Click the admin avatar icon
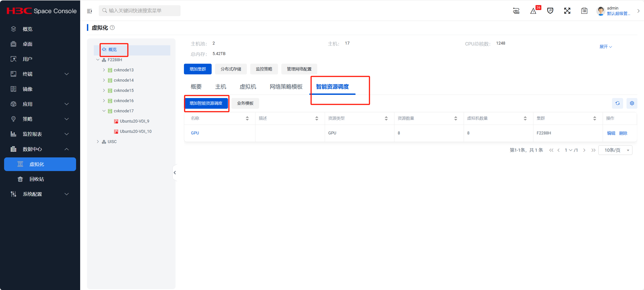The width and height of the screenshot is (644, 290). coord(600,11)
